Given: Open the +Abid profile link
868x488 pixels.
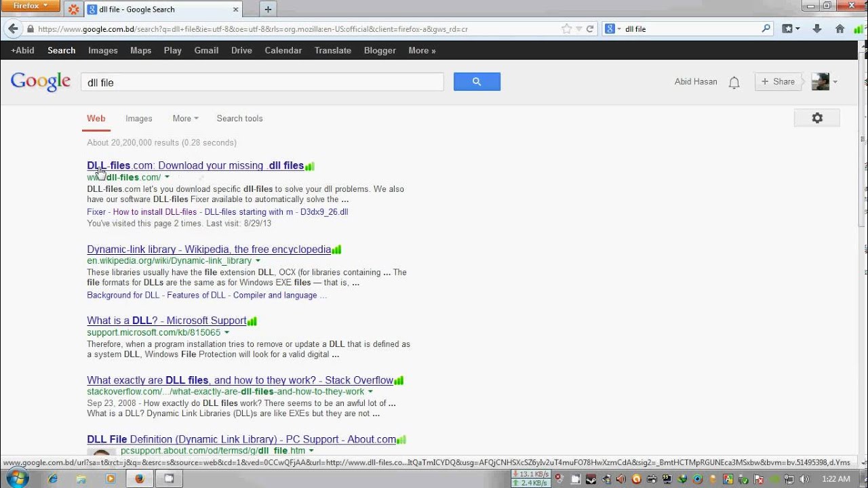Looking at the screenshot, I should coord(22,51).
